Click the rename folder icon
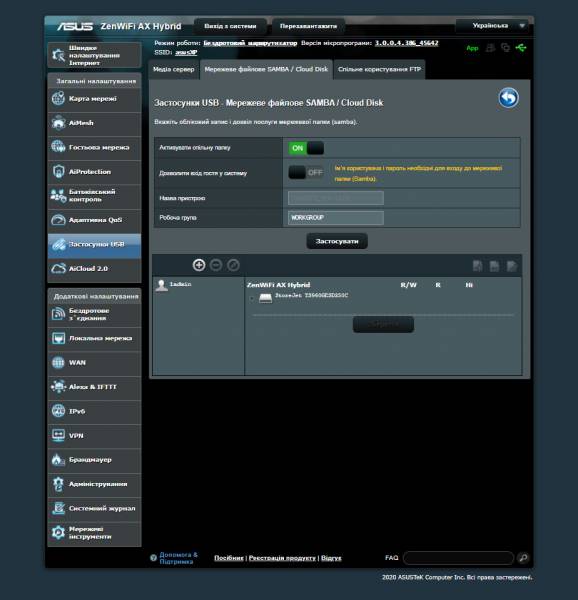Viewport: 578px width, 600px height. [x=511, y=266]
